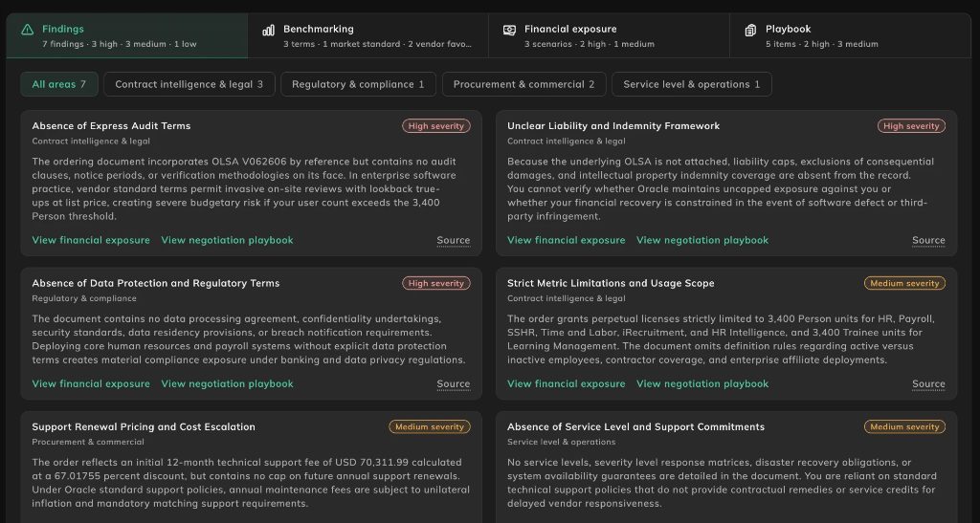
Task: Click the Unclear Liability and Indemnity Framework title
Action: tap(613, 126)
